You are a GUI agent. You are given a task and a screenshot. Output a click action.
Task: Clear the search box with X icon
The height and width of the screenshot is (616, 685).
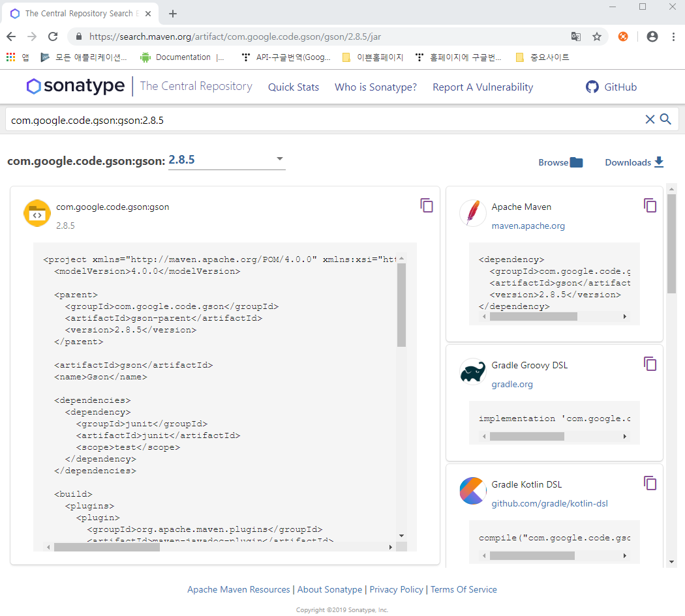(x=650, y=119)
